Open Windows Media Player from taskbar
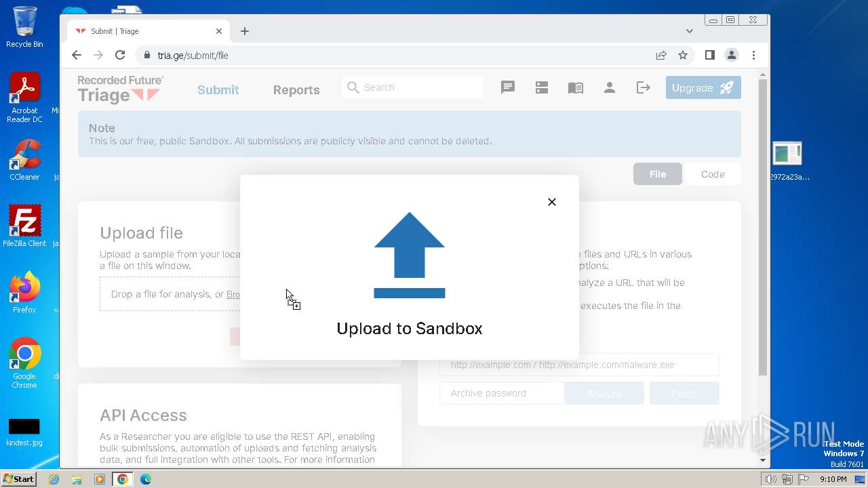This screenshot has width=868, height=488. coord(100,479)
